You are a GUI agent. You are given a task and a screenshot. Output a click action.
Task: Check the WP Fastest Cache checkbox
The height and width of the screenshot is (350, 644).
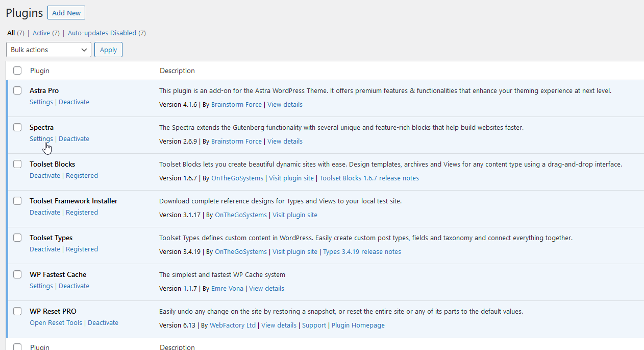(18, 274)
